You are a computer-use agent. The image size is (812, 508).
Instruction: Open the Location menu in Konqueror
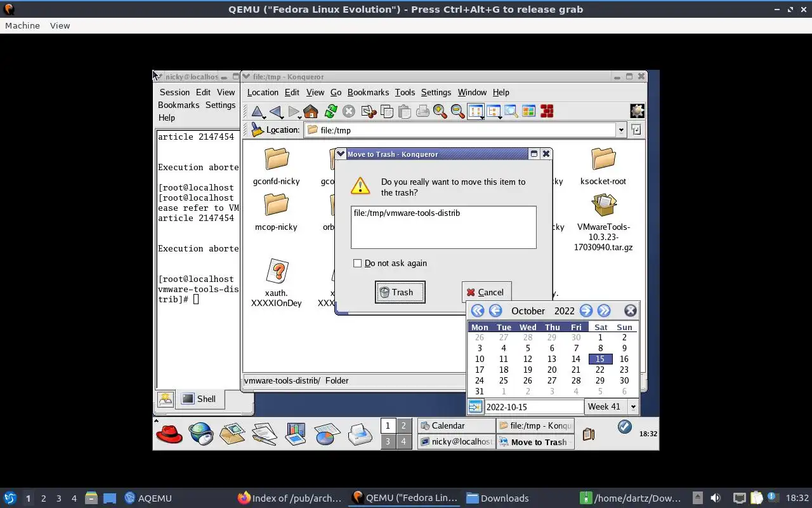click(263, 92)
